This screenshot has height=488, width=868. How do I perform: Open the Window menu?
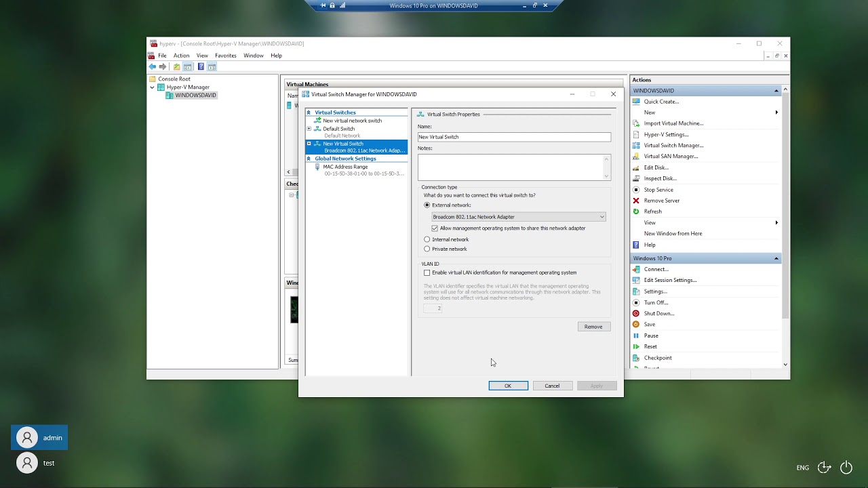click(254, 56)
